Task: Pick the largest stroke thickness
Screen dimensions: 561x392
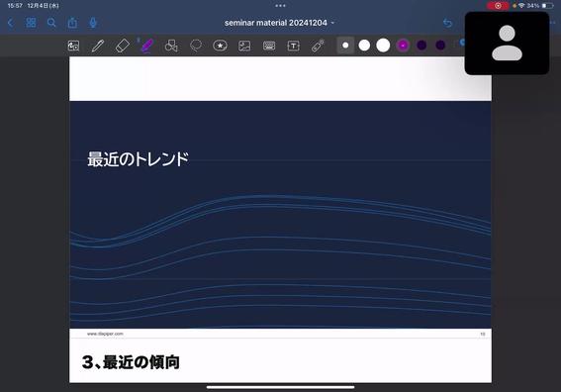Action: [x=383, y=46]
